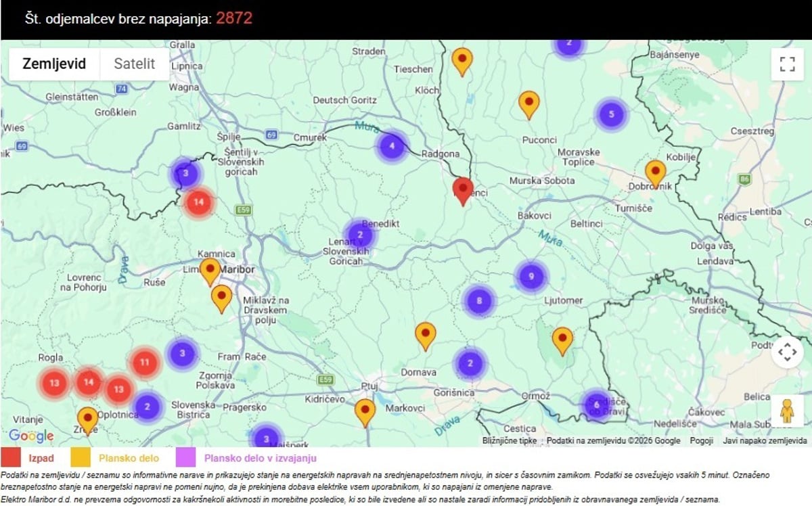Expand the purple cluster marked 4
Image resolution: width=812 pixels, height=506 pixels.
click(x=392, y=146)
